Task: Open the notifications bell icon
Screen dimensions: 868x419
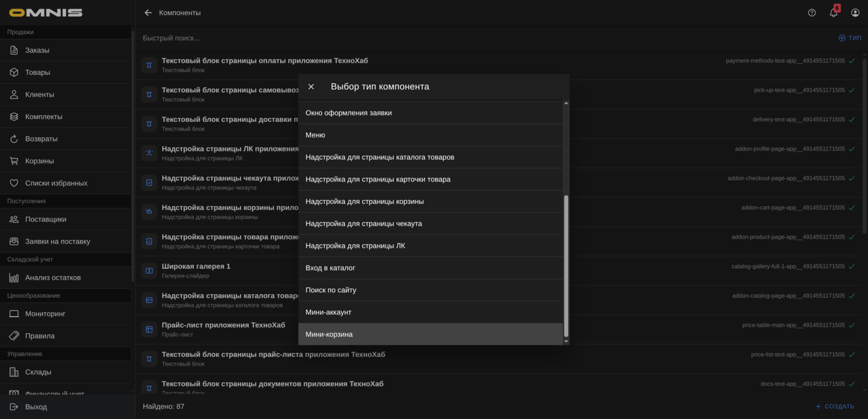Action: click(x=834, y=13)
